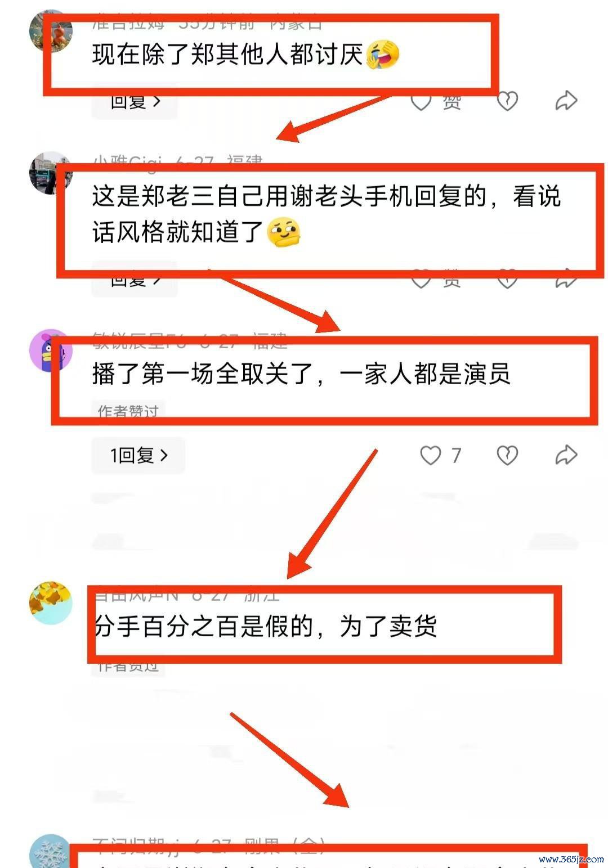The width and height of the screenshot is (608, 868).
Task: Like the 一家人都是演员 comment with 7 likes
Action: pos(440,455)
